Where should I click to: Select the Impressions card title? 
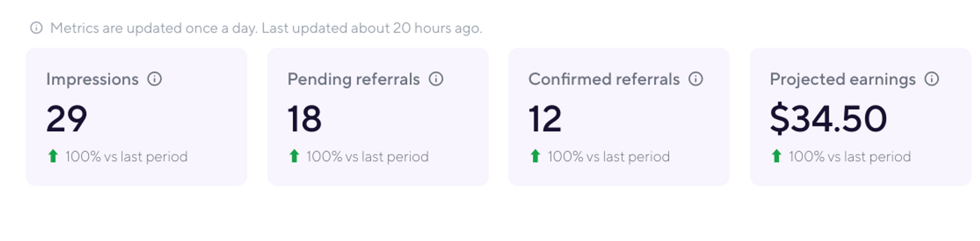click(x=92, y=80)
